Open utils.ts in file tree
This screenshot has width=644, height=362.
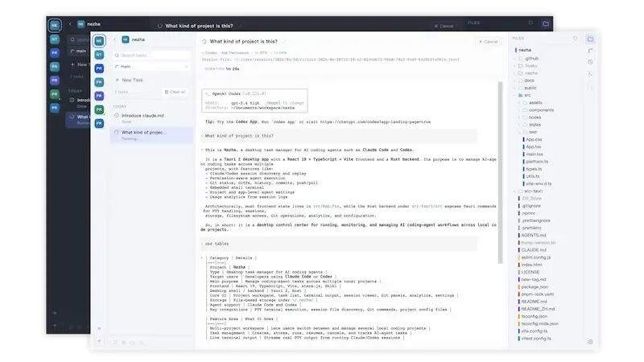pos(531,176)
